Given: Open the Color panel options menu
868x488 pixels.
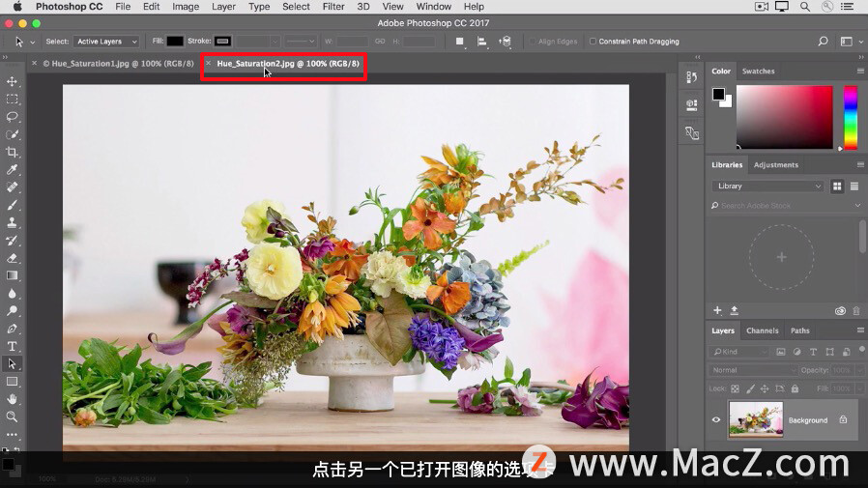Looking at the screenshot, I should coord(860,72).
